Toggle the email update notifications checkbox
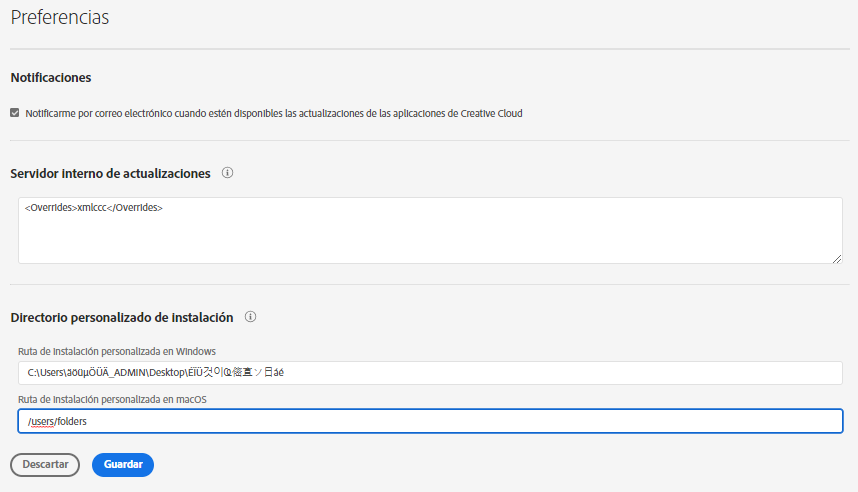 pos(15,113)
